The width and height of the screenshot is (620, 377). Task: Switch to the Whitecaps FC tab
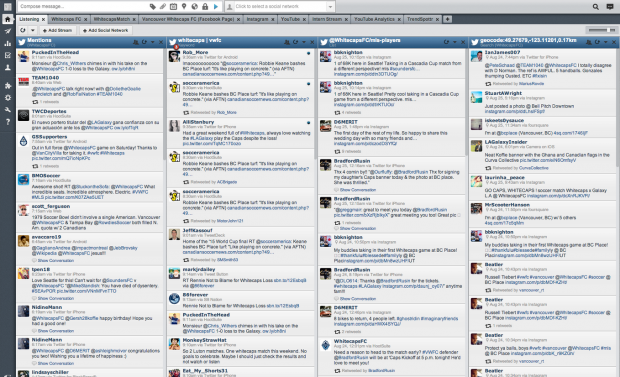click(66, 19)
